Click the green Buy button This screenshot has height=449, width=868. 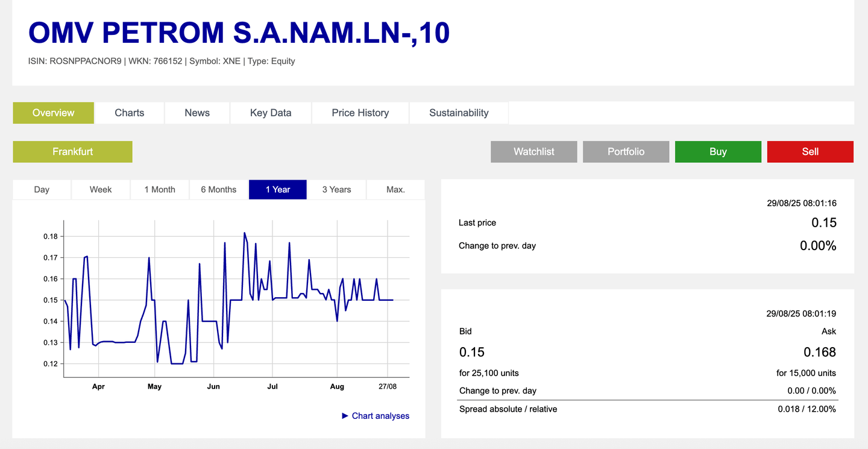pyautogui.click(x=718, y=152)
